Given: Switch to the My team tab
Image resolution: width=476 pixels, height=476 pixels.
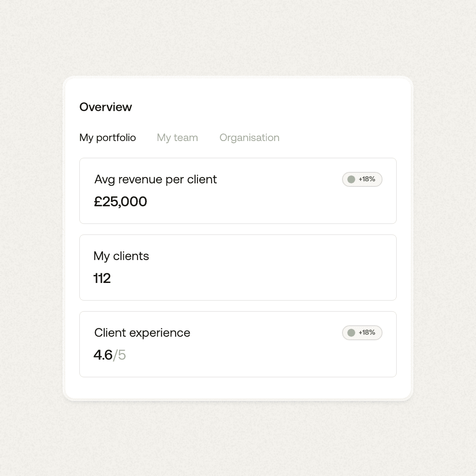Looking at the screenshot, I should (x=177, y=138).
